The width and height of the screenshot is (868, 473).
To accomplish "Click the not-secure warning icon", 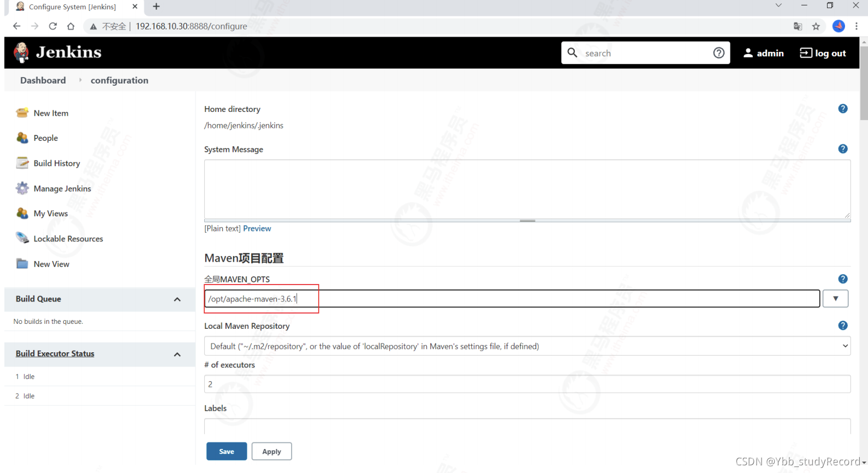I will [x=93, y=26].
